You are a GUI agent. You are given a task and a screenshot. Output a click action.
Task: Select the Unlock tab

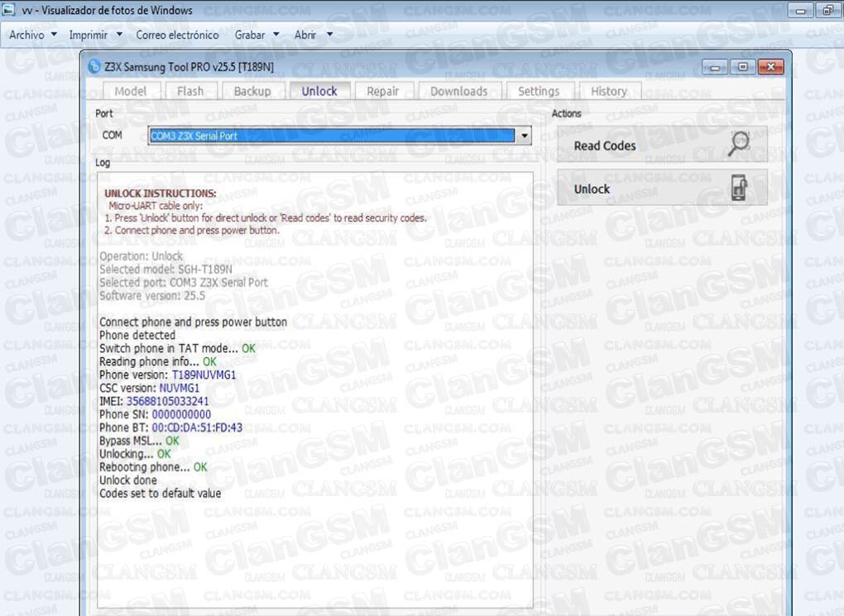click(319, 91)
